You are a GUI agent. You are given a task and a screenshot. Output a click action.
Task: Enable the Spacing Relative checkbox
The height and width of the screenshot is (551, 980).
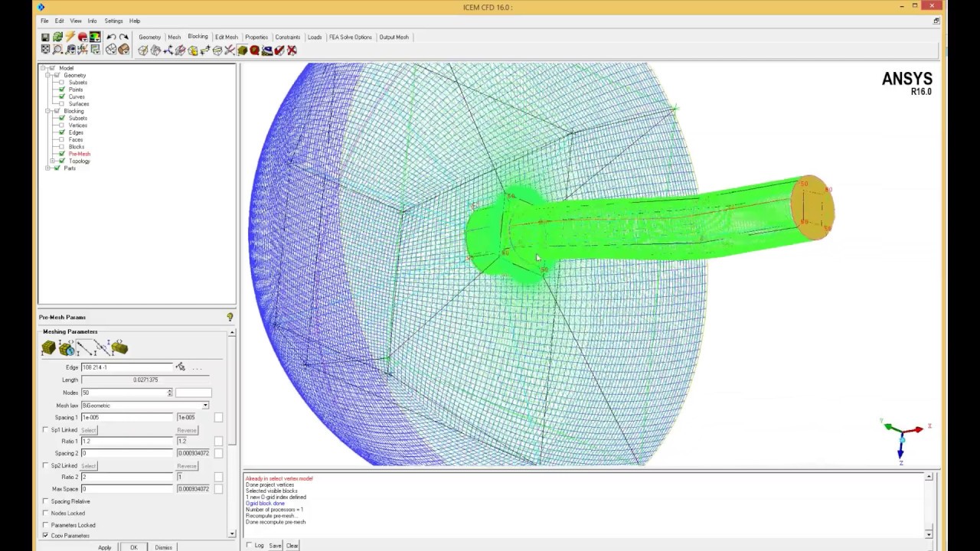(45, 501)
